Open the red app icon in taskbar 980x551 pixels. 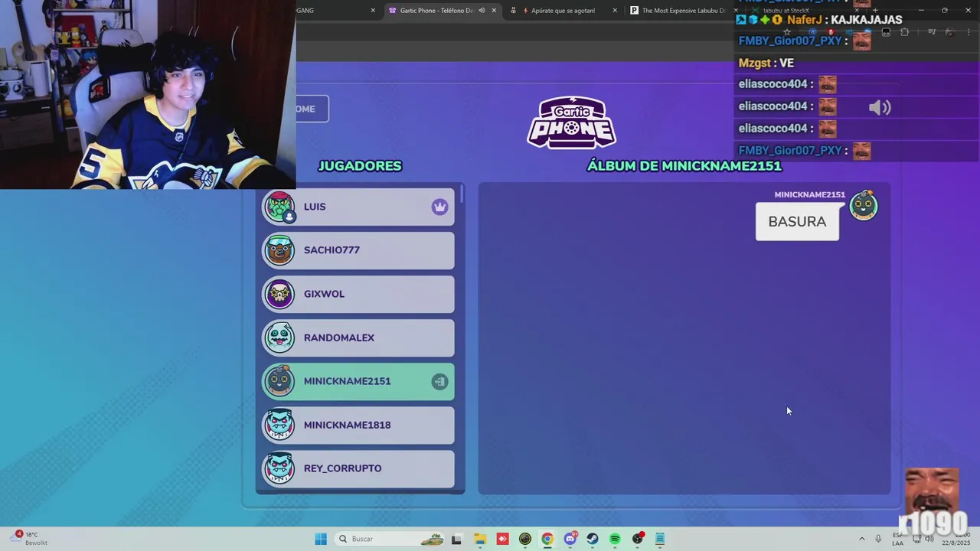[502, 539]
